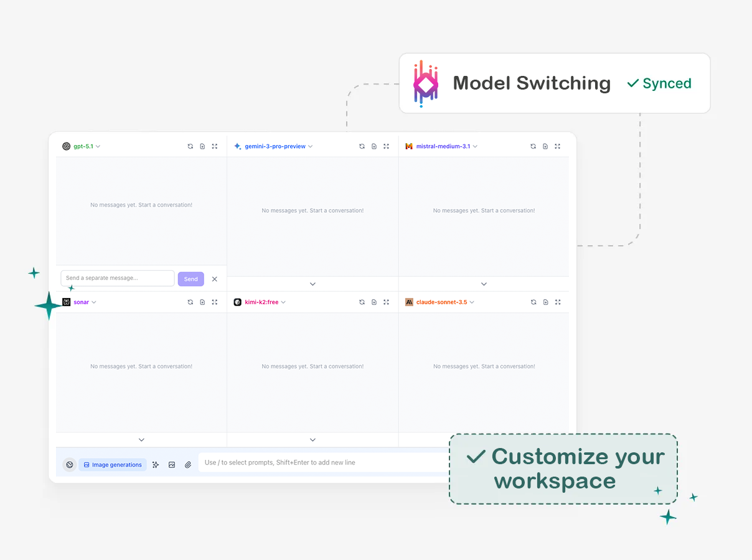
Task: Expand the chevron below the gemini panel
Action: [313, 284]
